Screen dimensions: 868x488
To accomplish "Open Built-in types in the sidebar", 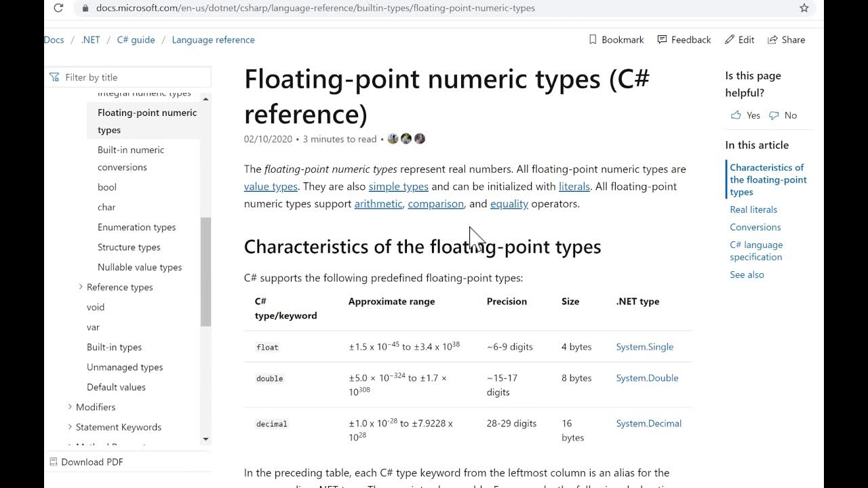I will click(x=114, y=347).
